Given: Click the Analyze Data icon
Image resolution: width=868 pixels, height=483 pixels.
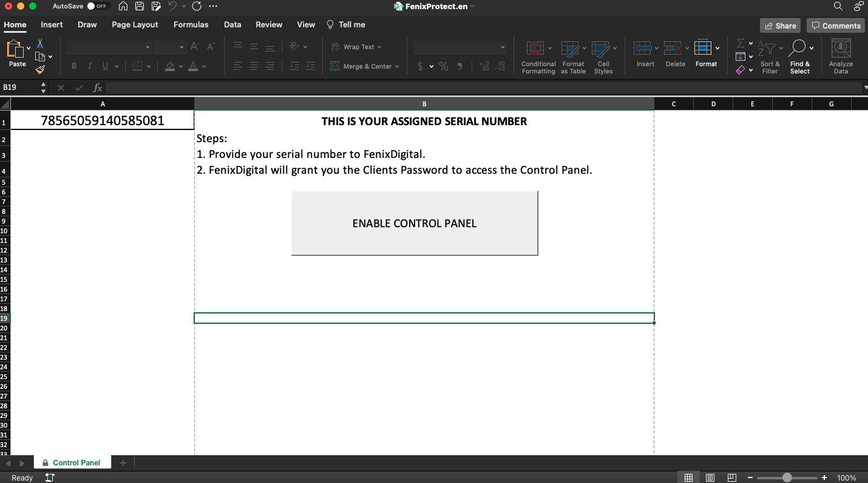Looking at the screenshot, I should point(841,57).
